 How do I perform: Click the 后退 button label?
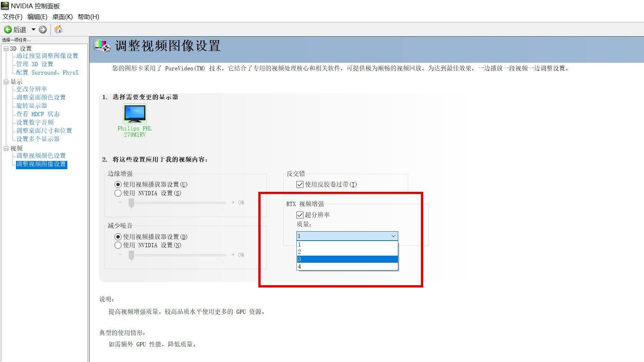pyautogui.click(x=20, y=30)
